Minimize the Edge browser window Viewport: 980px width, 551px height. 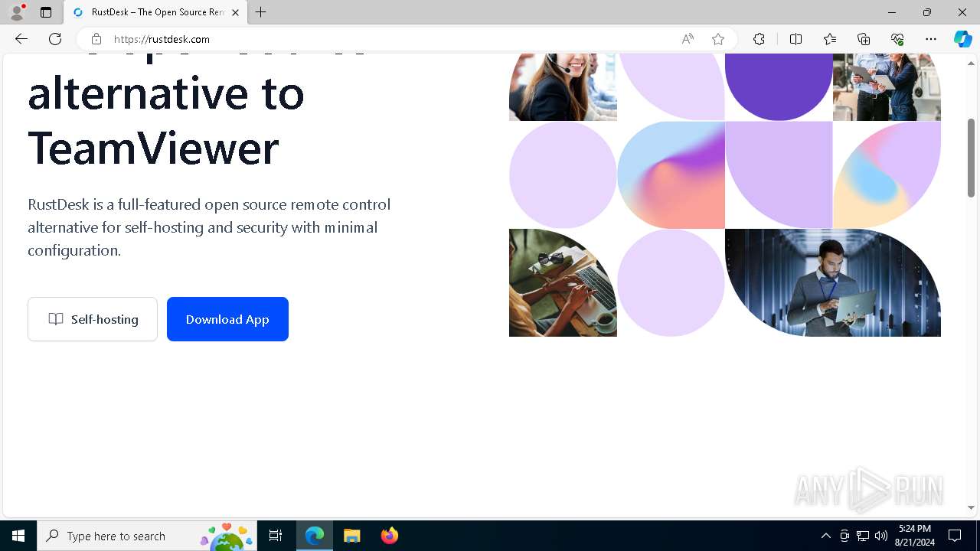(x=892, y=12)
